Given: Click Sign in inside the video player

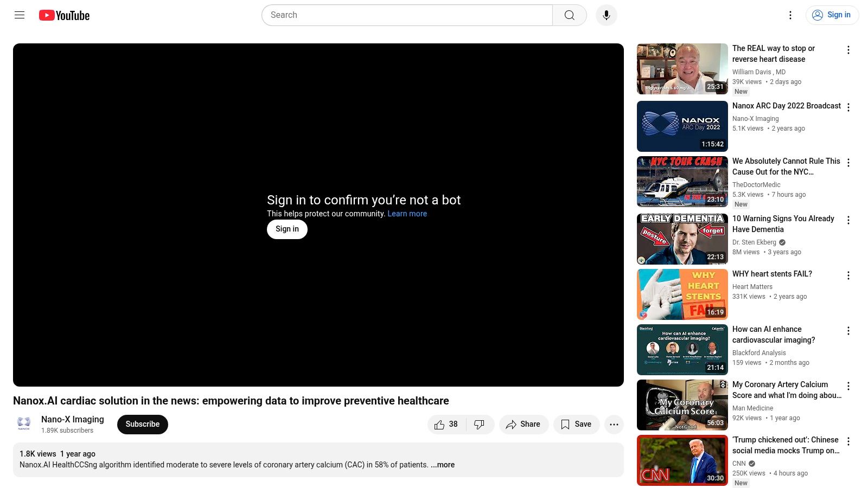Looking at the screenshot, I should click(x=287, y=229).
